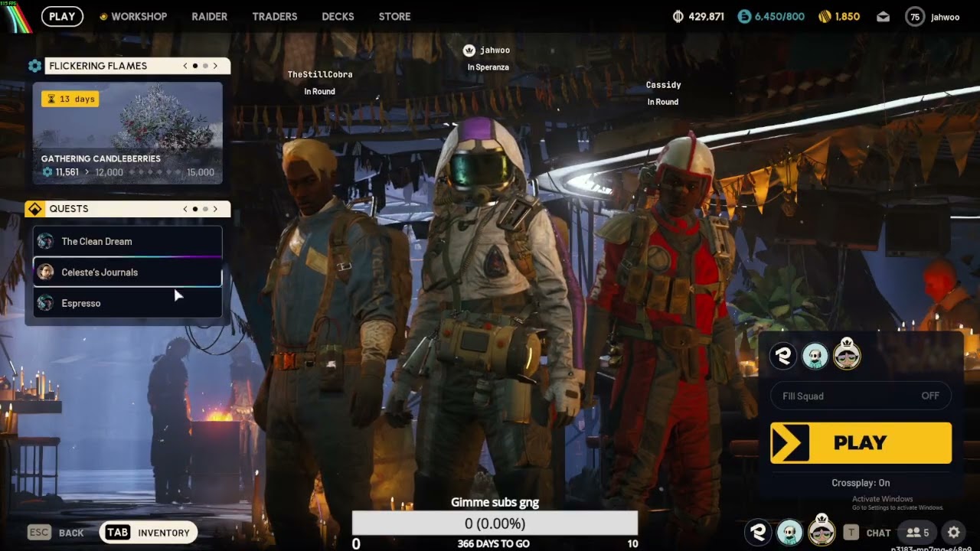Select squad member Cassidy name
Screen dimensions: 980x551
coord(663,85)
